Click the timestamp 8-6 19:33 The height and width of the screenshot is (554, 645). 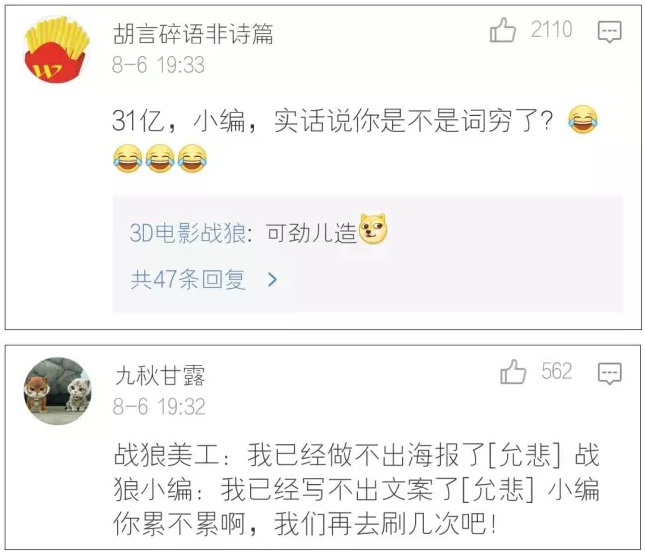[x=158, y=65]
